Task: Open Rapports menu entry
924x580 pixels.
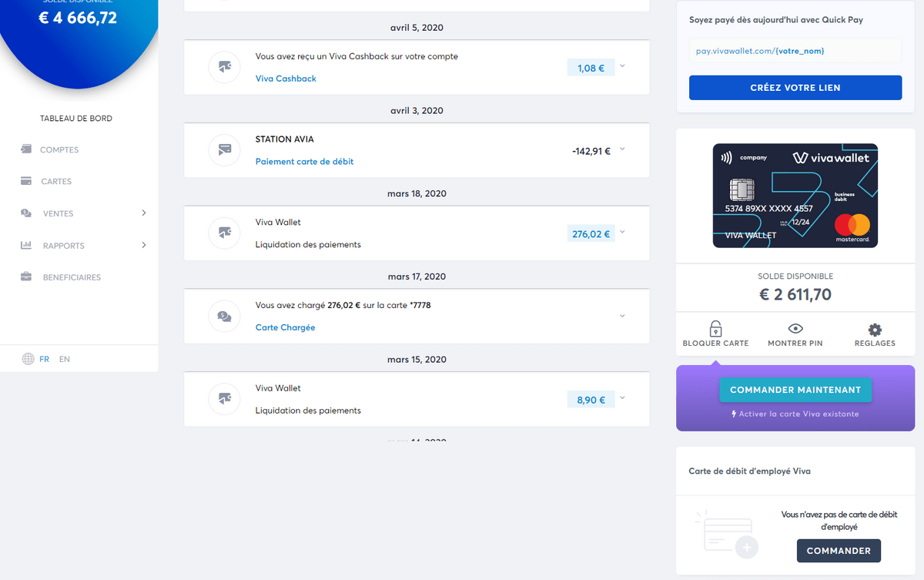Action: [x=64, y=246]
